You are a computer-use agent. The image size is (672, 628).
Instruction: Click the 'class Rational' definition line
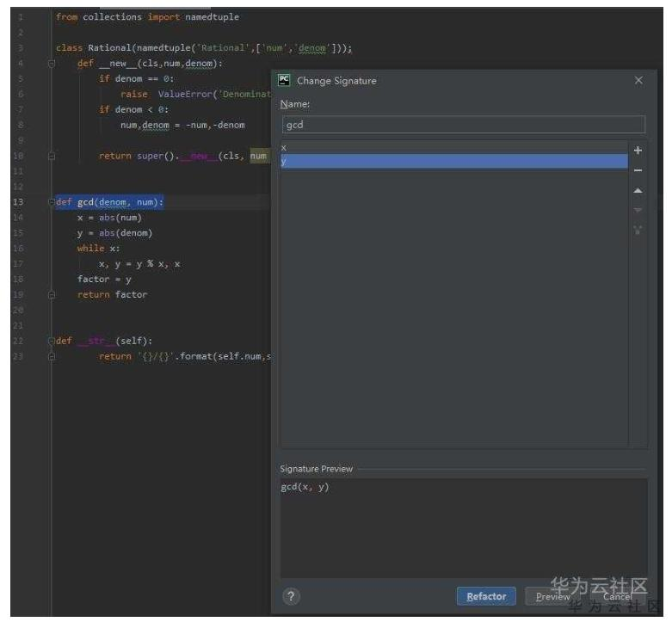[204, 48]
